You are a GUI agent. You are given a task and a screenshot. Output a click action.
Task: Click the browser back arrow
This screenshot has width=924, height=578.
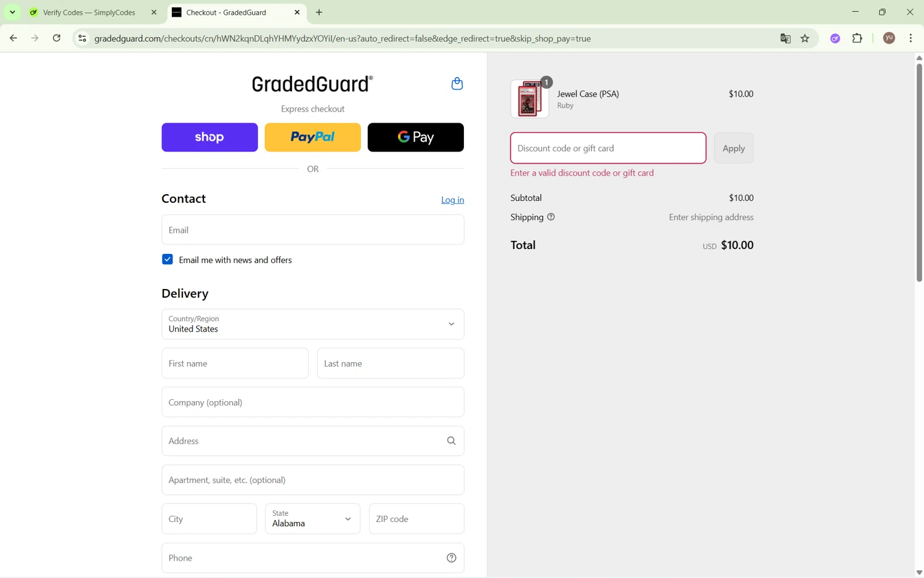[13, 38]
